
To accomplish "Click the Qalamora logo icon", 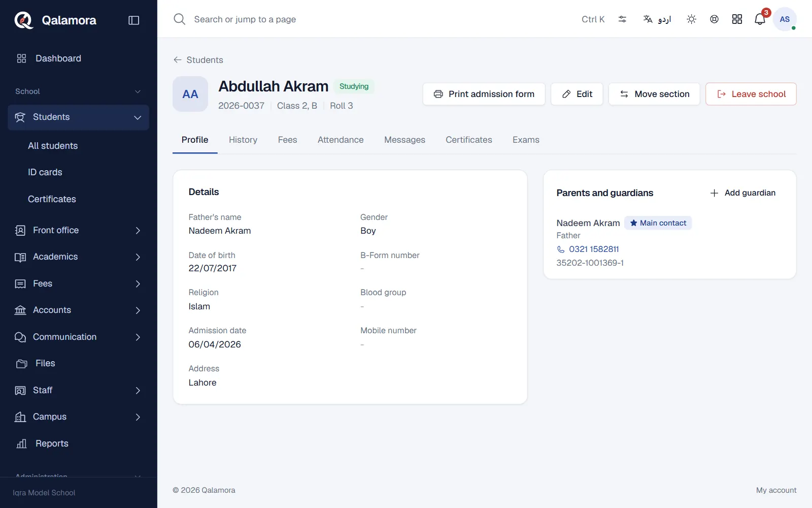I will [x=23, y=20].
